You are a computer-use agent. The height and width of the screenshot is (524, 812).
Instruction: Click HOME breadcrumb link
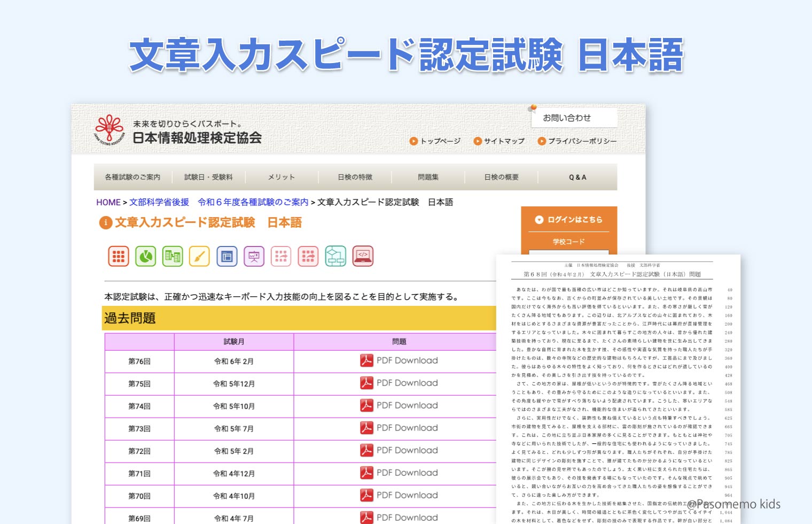pos(108,202)
